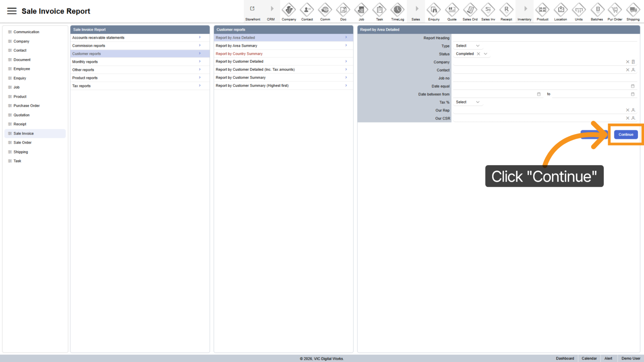Clear the Our Rep field
This screenshot has width=644, height=362.
pos(628,110)
